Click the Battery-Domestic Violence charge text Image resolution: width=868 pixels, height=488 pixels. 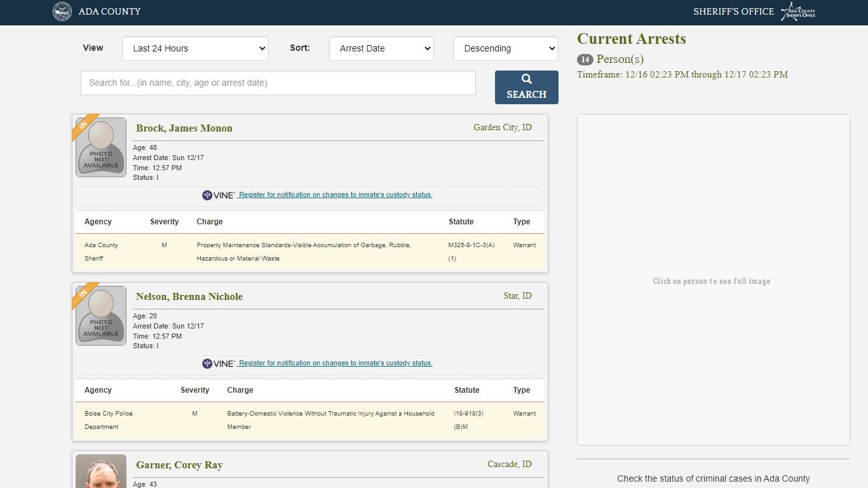click(x=331, y=420)
